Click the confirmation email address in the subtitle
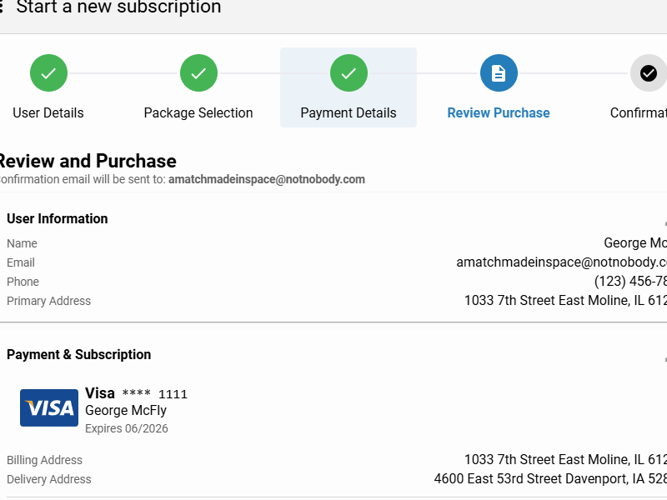 pos(266,180)
